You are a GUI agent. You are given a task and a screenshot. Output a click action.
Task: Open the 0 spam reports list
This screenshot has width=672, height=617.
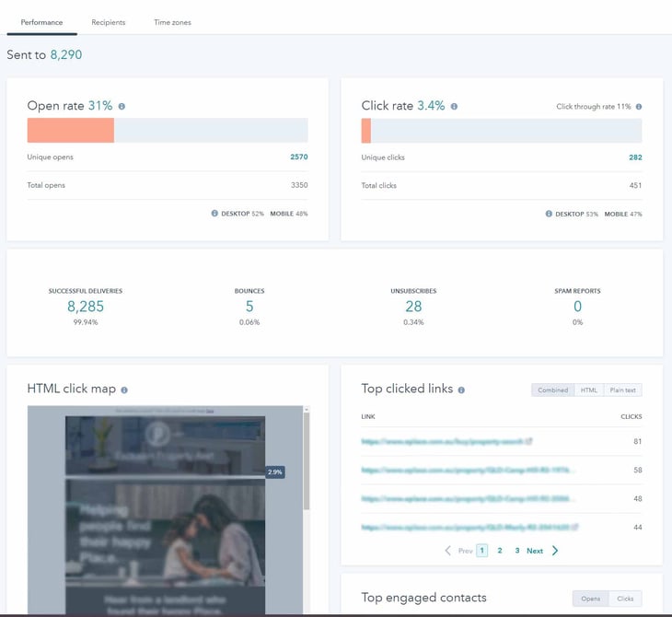pos(577,306)
